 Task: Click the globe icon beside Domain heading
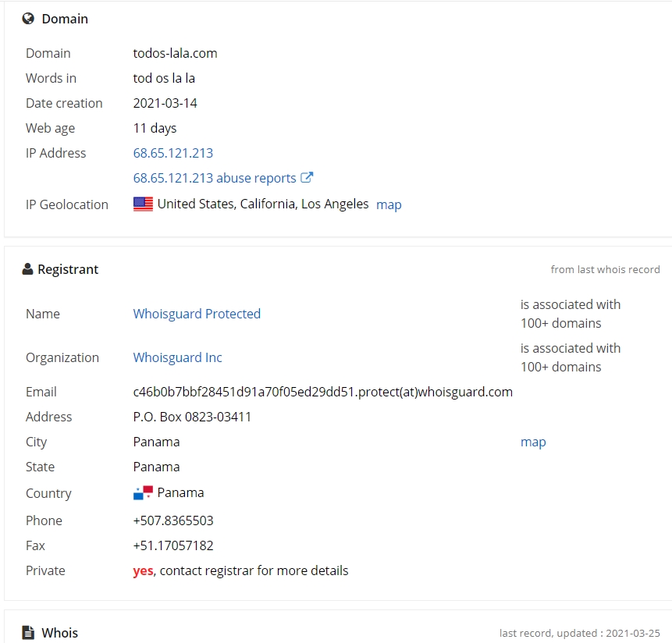[x=28, y=19]
